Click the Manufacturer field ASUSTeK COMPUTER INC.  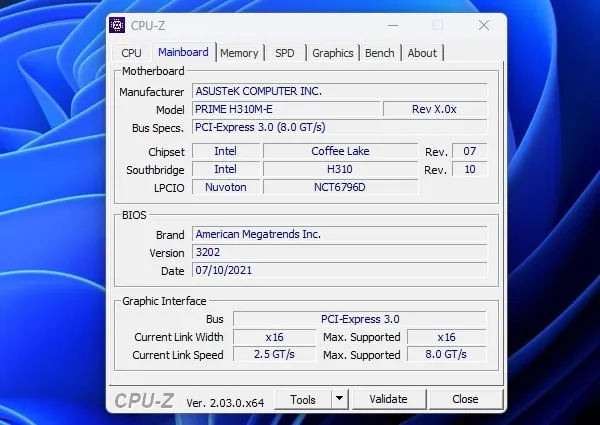[339, 91]
